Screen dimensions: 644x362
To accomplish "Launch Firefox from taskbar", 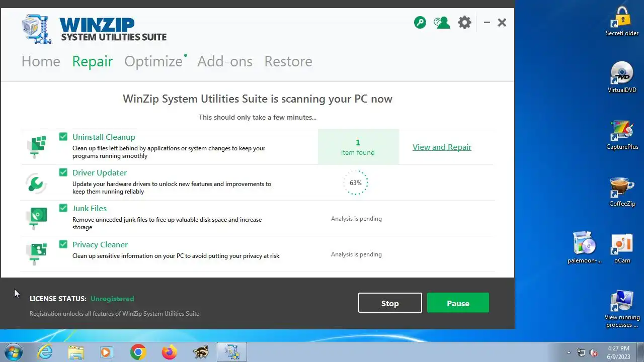I will click(x=169, y=352).
